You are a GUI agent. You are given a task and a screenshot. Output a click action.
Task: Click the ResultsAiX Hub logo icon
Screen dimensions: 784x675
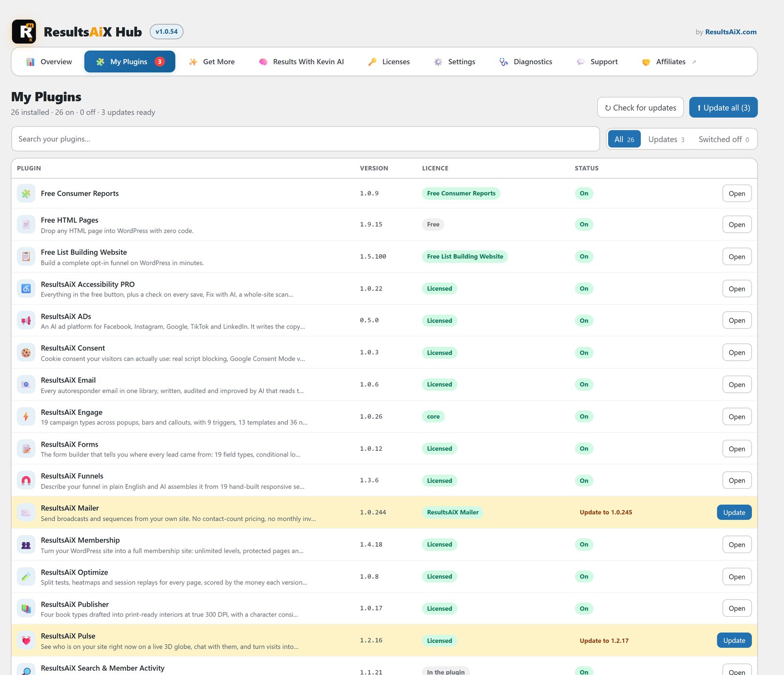pyautogui.click(x=24, y=32)
